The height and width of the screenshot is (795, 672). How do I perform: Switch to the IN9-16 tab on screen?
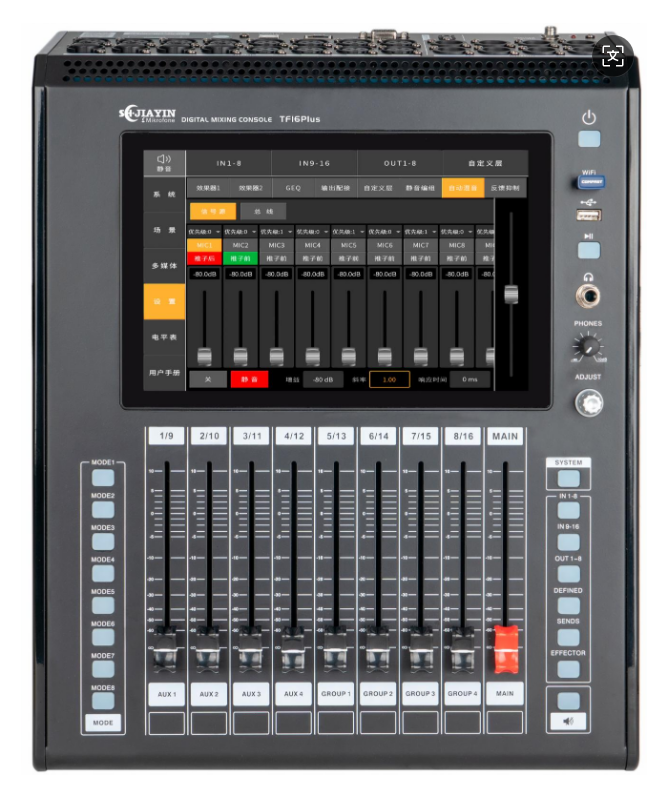[313, 162]
